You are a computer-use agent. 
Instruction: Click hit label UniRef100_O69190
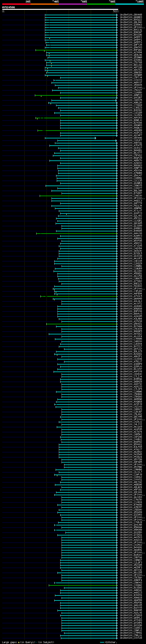[x=131, y=251]
